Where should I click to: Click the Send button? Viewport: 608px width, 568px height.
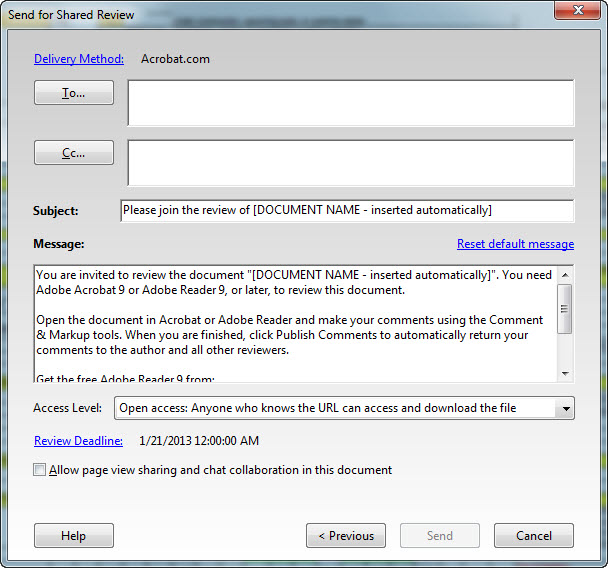(440, 535)
